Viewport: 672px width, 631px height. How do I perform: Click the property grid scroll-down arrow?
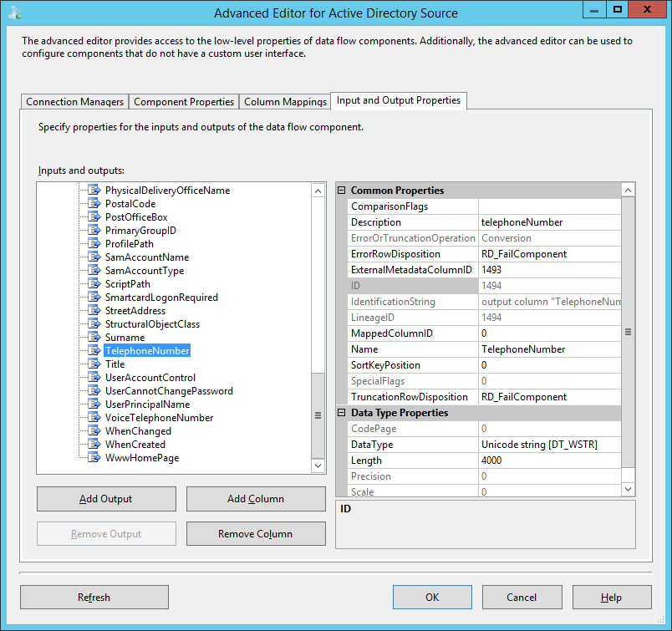[x=628, y=489]
